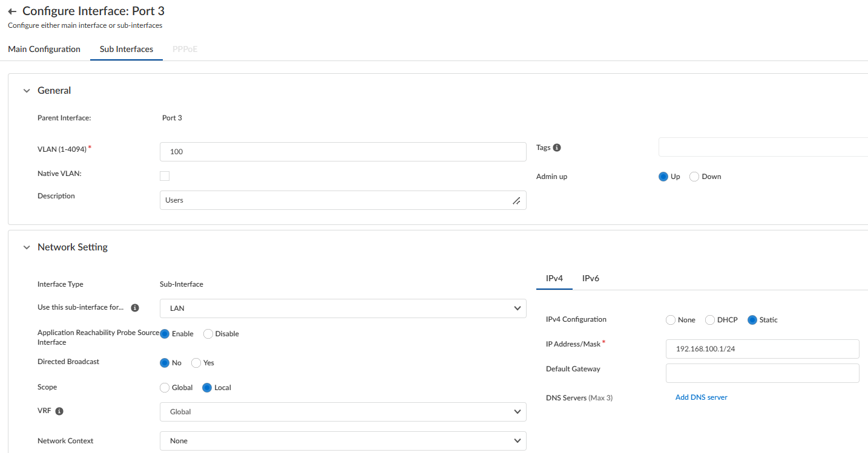Image resolution: width=868 pixels, height=453 pixels.
Task: Set Scope to Global
Action: (164, 387)
